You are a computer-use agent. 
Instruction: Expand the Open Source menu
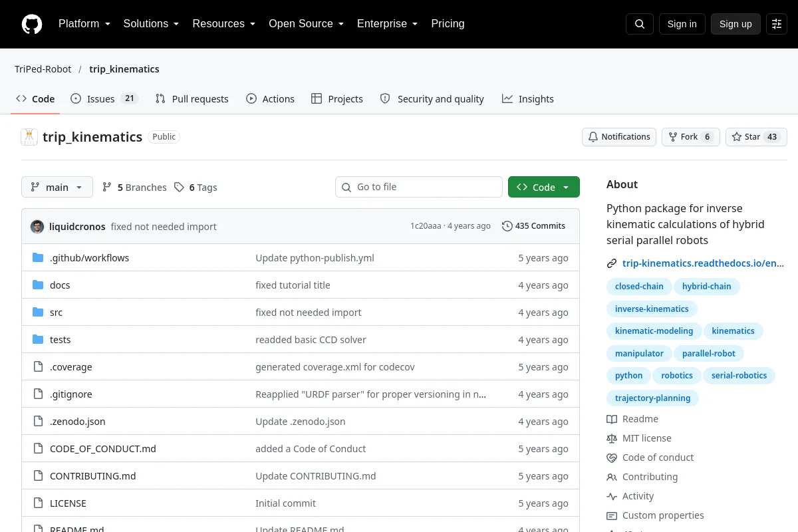click(x=306, y=24)
